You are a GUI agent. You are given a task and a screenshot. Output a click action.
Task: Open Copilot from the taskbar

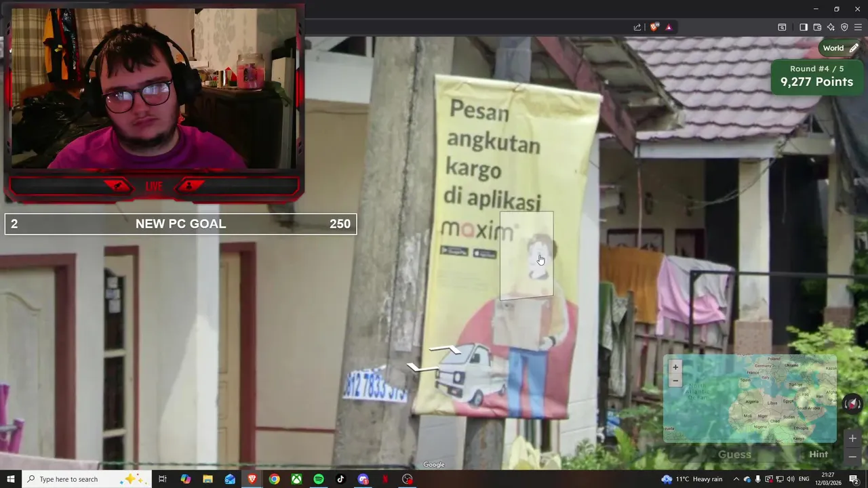185,479
